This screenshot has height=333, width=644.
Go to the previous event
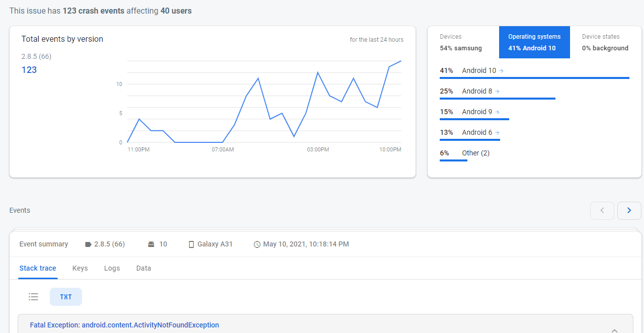point(602,211)
